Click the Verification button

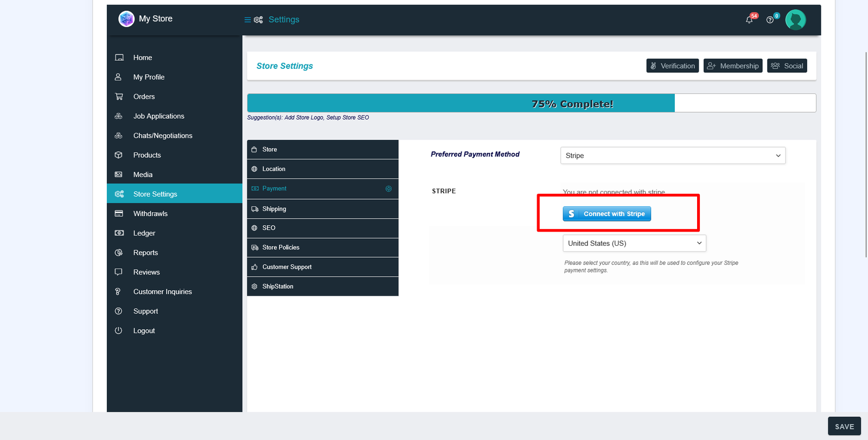(x=672, y=66)
